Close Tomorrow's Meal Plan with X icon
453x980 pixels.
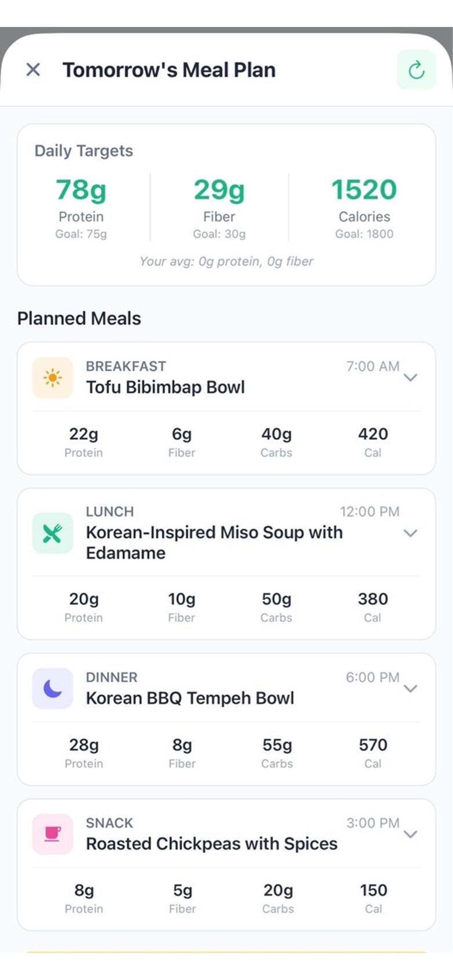tap(33, 70)
